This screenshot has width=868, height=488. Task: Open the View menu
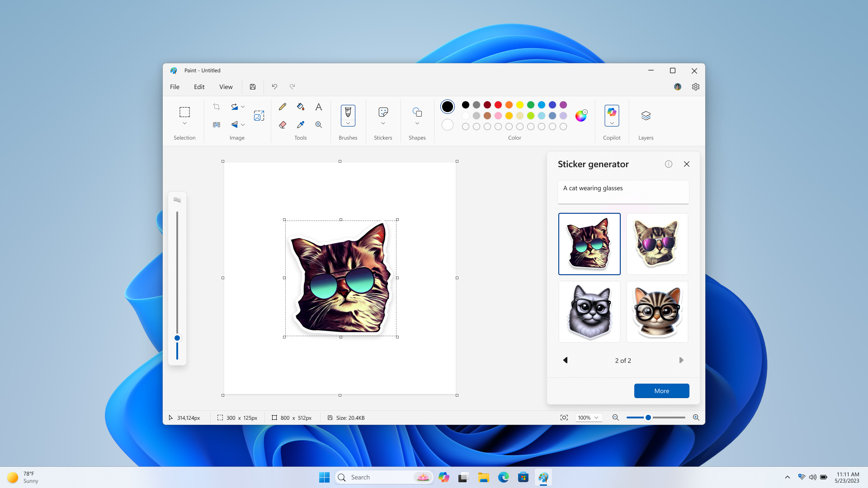click(226, 87)
